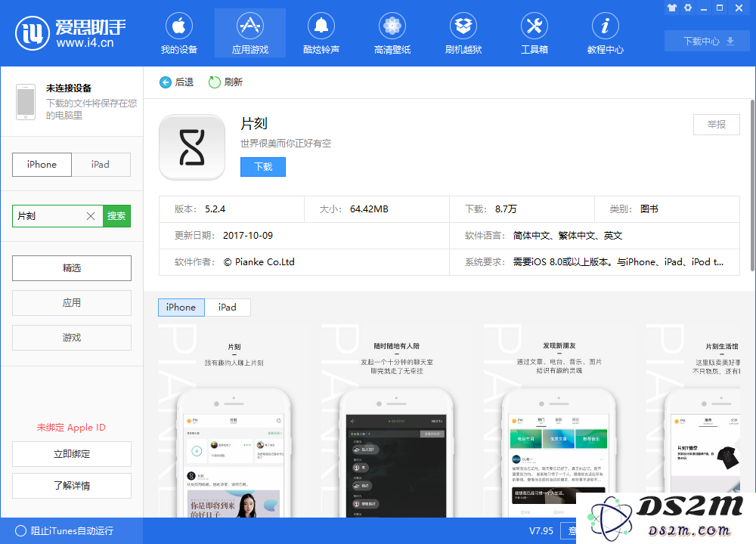Screen dimensions: 756x544
Task: Open the 工具箱 toolbox section
Action: coord(534,33)
